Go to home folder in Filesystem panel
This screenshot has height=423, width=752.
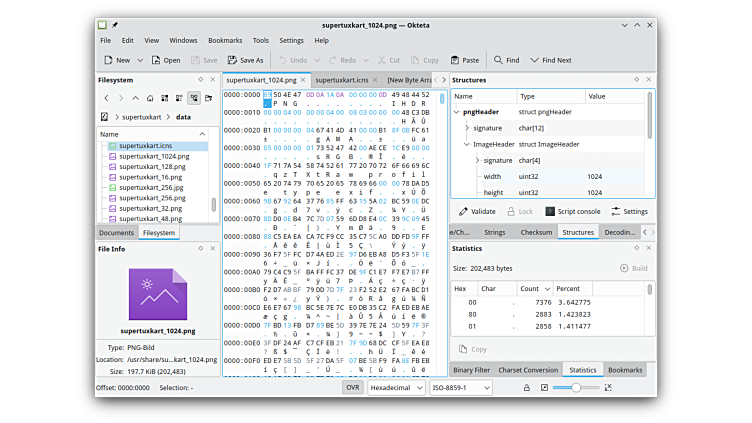(150, 98)
